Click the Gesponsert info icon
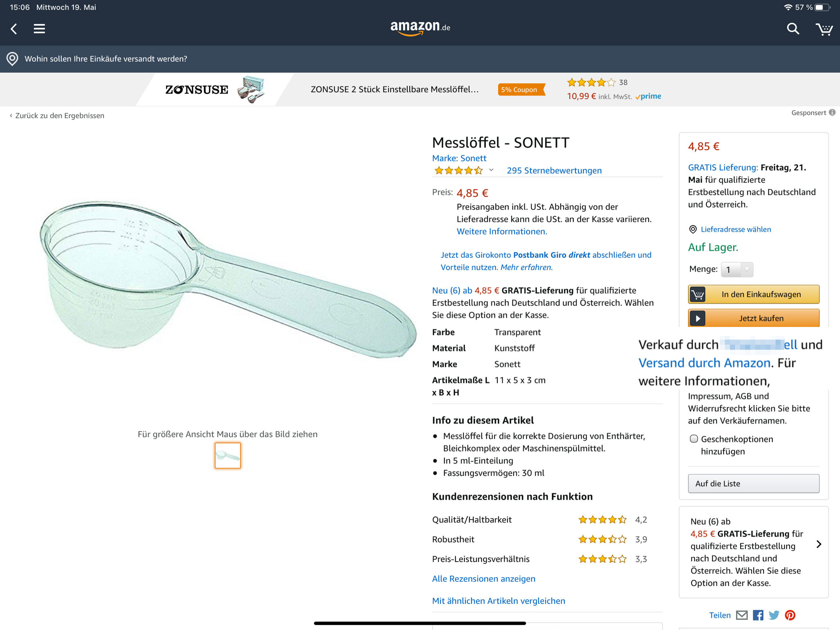840x630 pixels. tap(832, 112)
